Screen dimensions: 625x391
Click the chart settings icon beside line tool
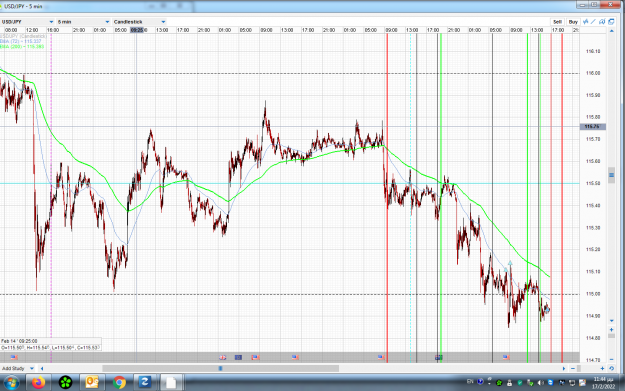click(602, 22)
